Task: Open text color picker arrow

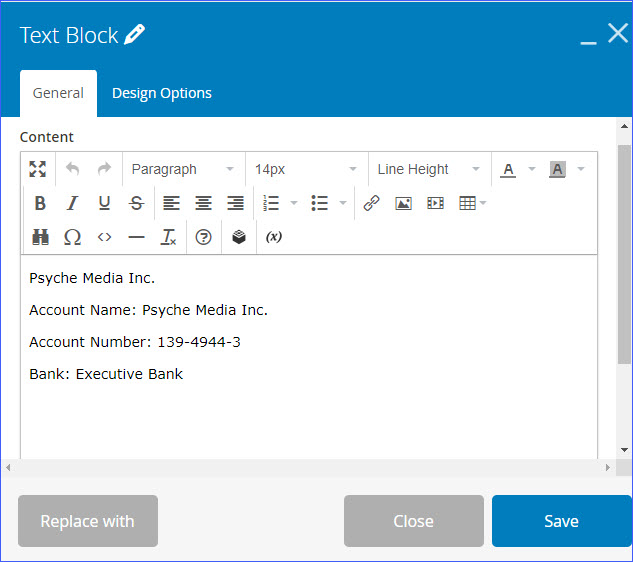Action: [532, 169]
